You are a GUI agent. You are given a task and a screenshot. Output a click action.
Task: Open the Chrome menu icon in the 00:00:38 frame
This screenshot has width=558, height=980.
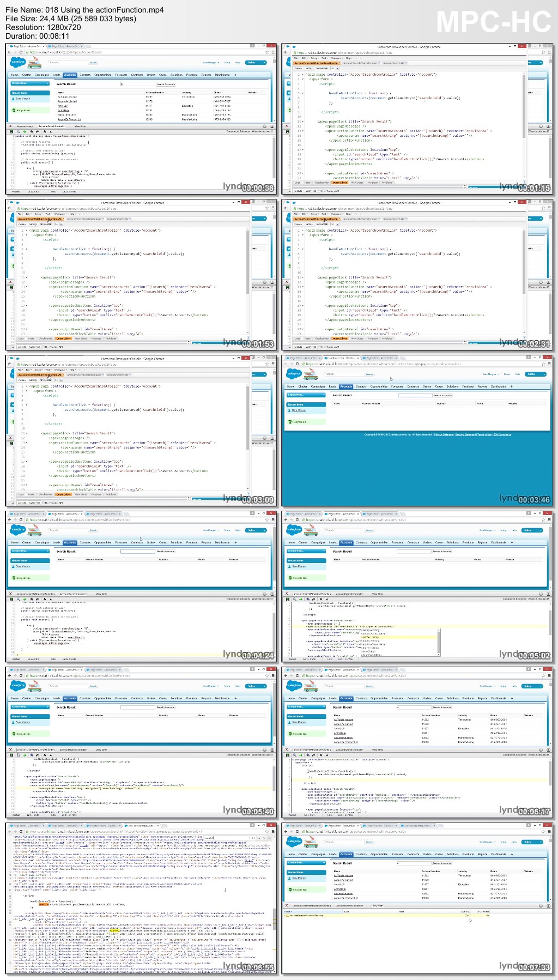pyautogui.click(x=272, y=52)
